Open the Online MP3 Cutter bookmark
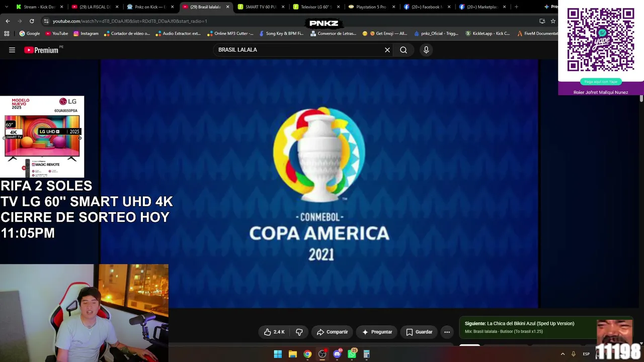Screen dimensions: 644x362 pyautogui.click(x=230, y=34)
